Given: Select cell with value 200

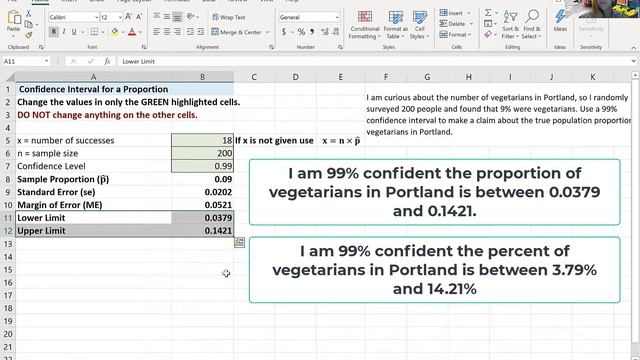Looking at the screenshot, I should [x=202, y=153].
